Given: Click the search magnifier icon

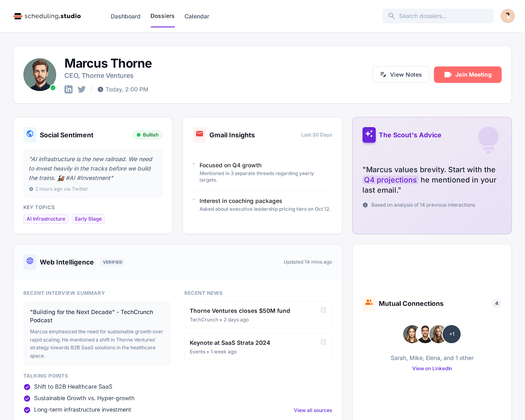Looking at the screenshot, I should tap(391, 16).
